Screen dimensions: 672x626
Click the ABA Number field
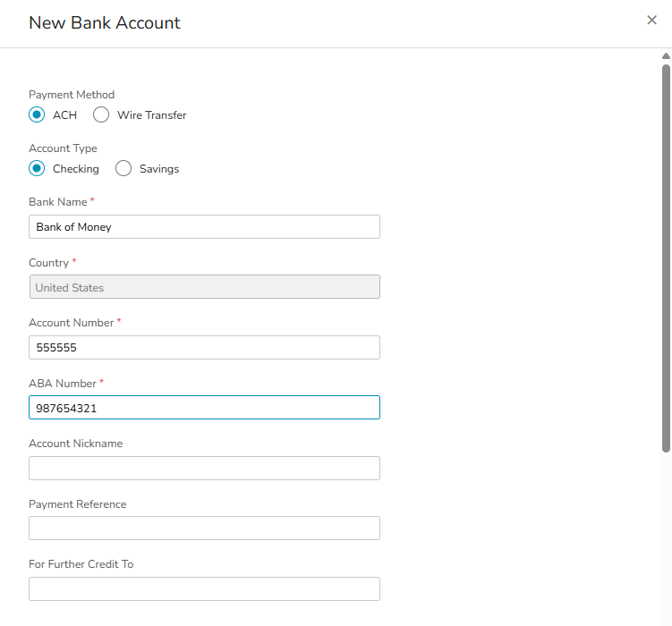tap(204, 408)
